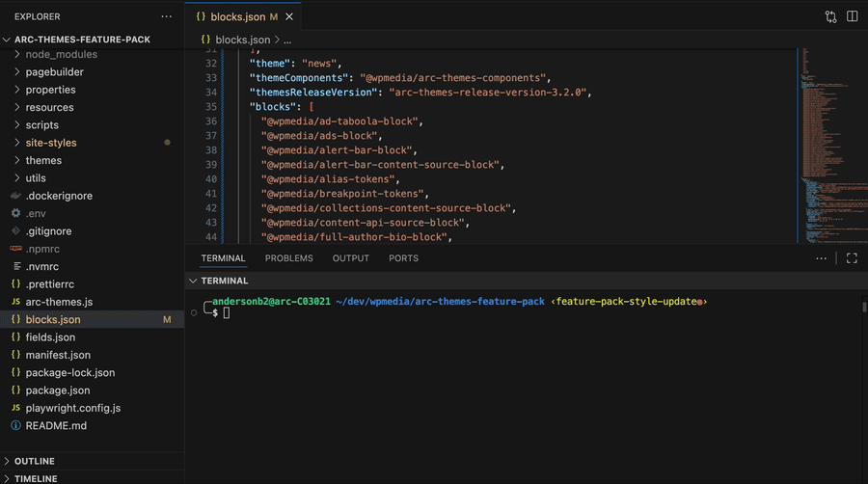Click the .gitignore git file icon
The image size is (868, 484).
tap(16, 231)
